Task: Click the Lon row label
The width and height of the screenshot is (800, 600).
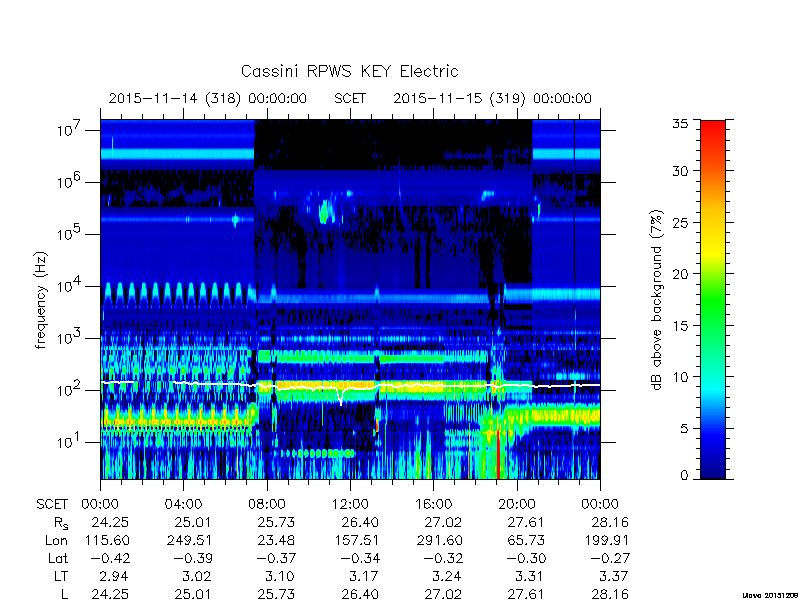Action: (56, 540)
